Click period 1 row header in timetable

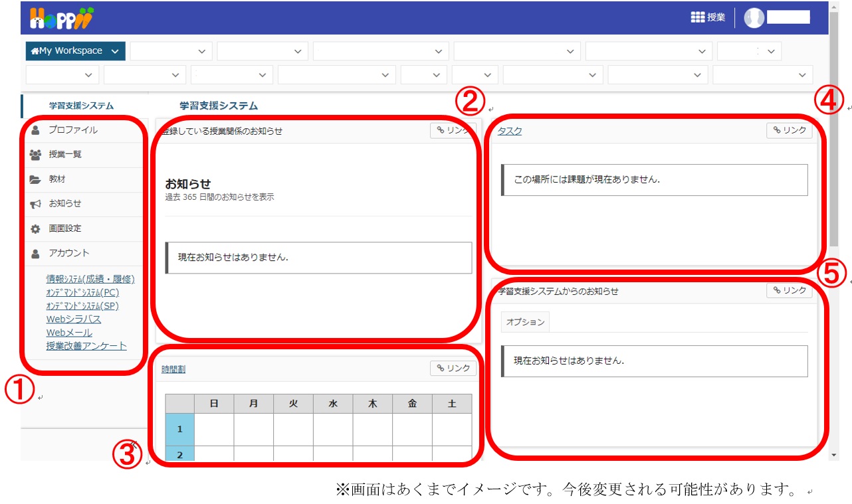click(x=179, y=430)
